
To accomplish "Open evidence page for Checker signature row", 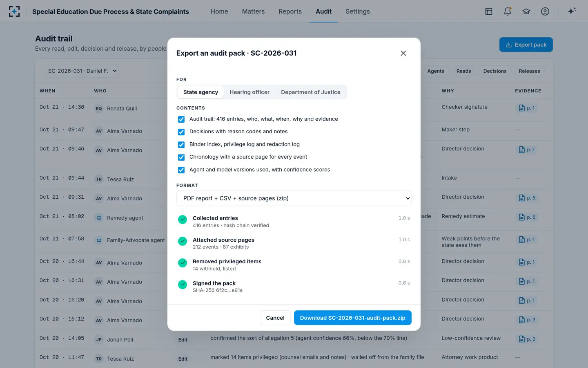I will tap(526, 108).
